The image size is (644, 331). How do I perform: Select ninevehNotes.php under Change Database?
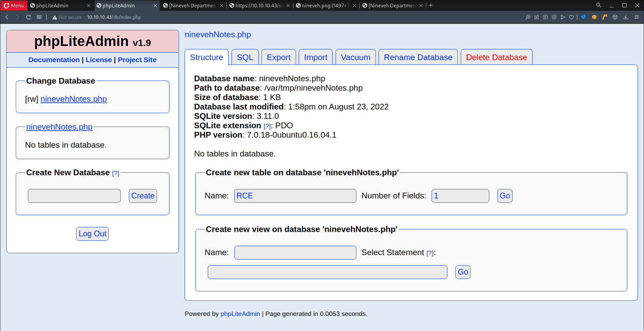click(73, 99)
